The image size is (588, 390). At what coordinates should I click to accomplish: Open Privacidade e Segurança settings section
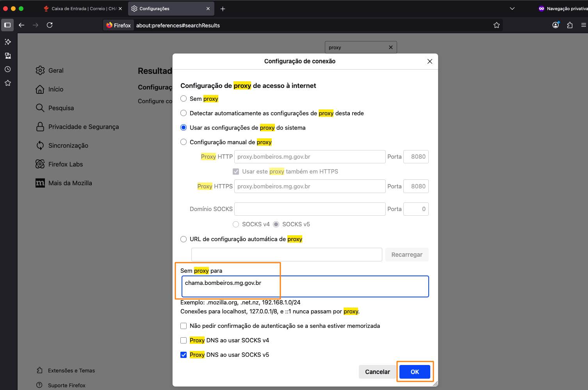83,127
